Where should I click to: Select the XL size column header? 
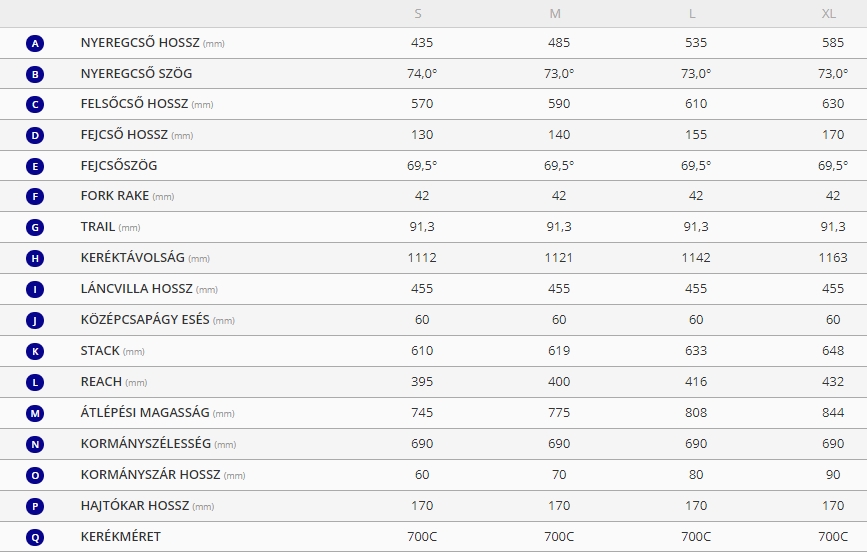coord(828,14)
